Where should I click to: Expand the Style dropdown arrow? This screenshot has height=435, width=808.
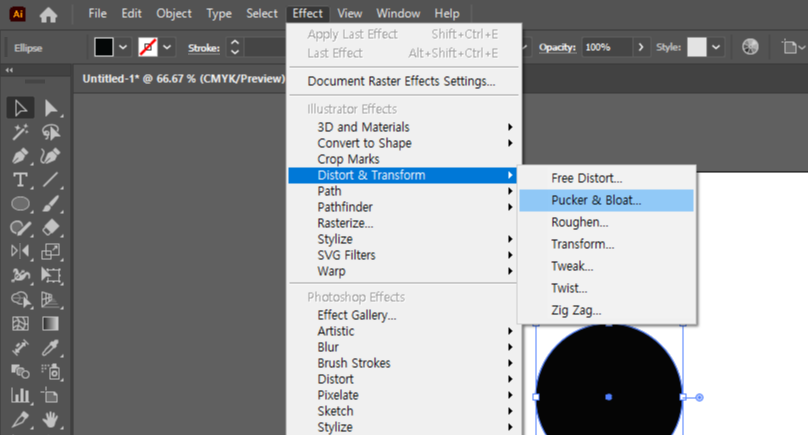click(716, 47)
